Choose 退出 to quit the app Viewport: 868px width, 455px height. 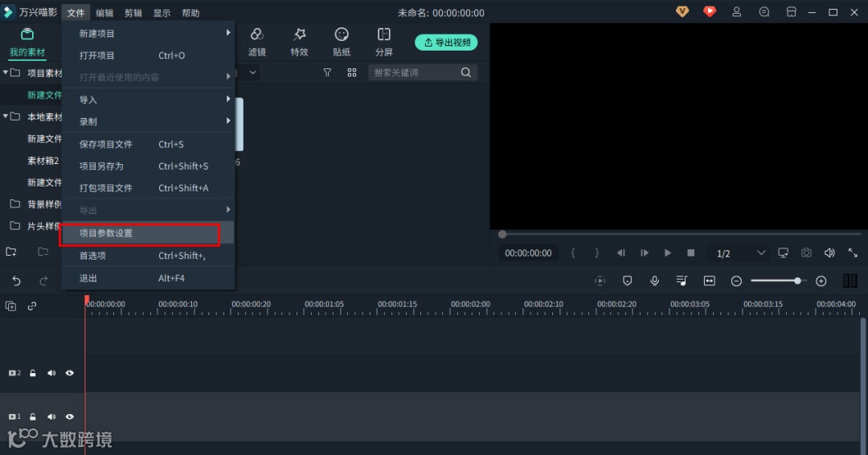(149, 278)
